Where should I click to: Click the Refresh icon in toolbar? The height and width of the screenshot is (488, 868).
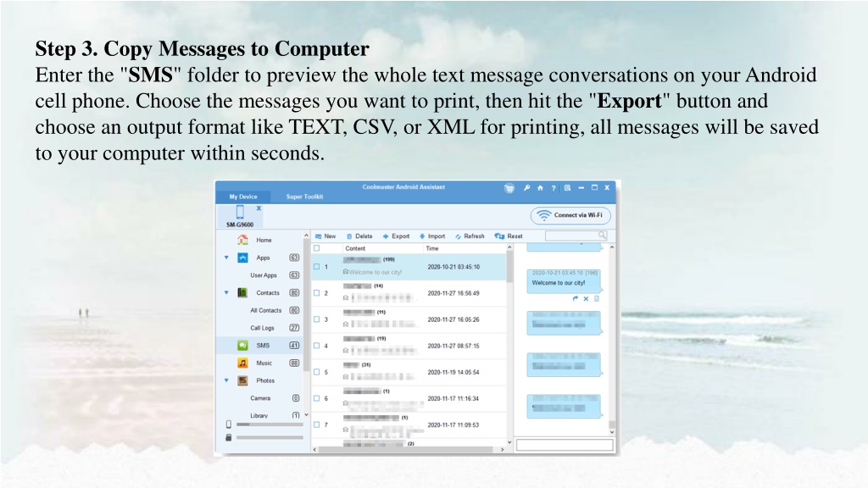459,236
